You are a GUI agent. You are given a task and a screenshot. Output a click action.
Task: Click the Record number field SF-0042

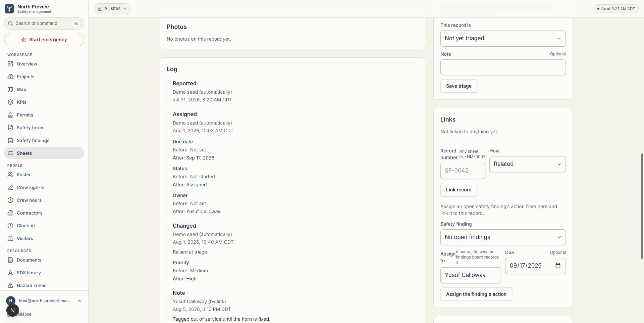[463, 171]
